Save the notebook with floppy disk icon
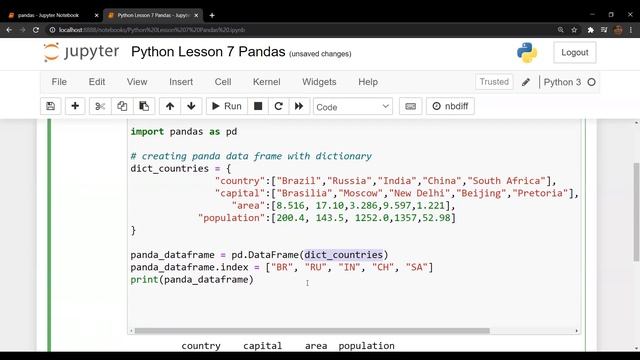Screen dimensions: 640x360 51,106
